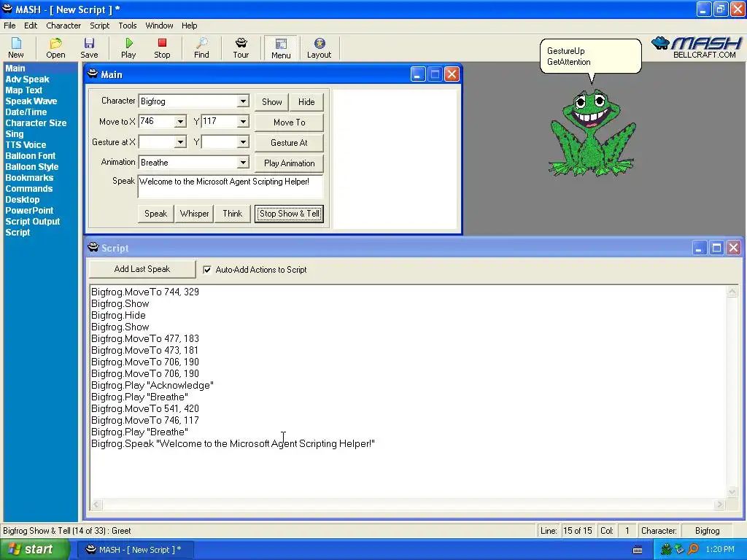747x560 pixels.
Task: Expand the Character dropdown showing Bigfrog
Action: tap(243, 101)
